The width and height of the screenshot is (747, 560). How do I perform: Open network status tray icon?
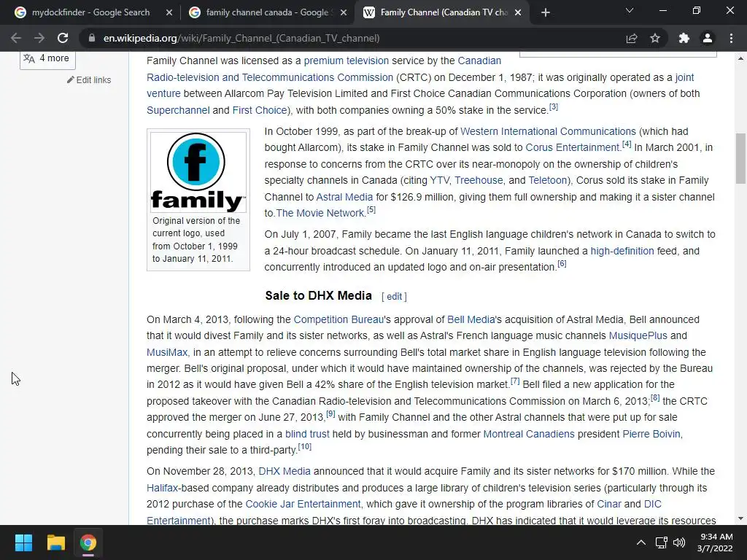[661, 542]
